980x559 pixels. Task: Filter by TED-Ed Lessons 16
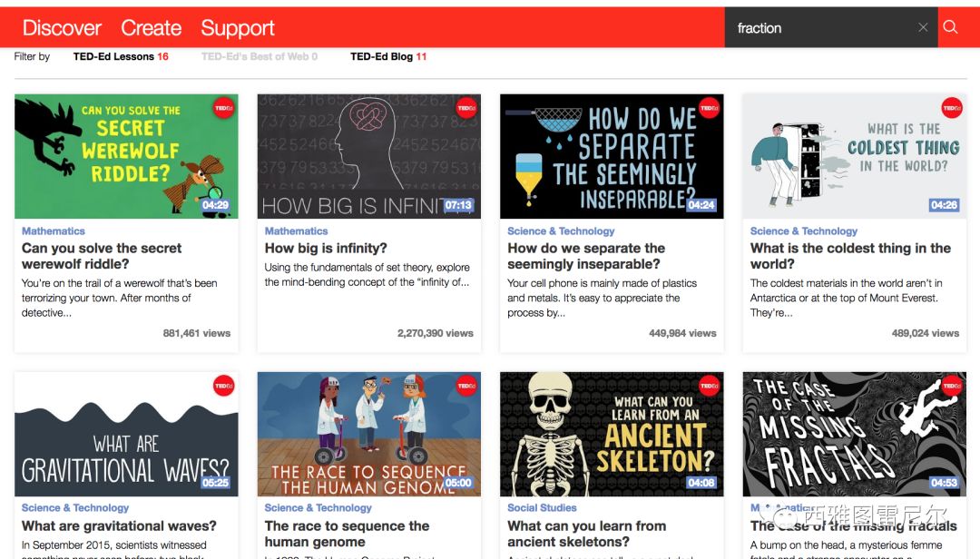click(x=121, y=56)
